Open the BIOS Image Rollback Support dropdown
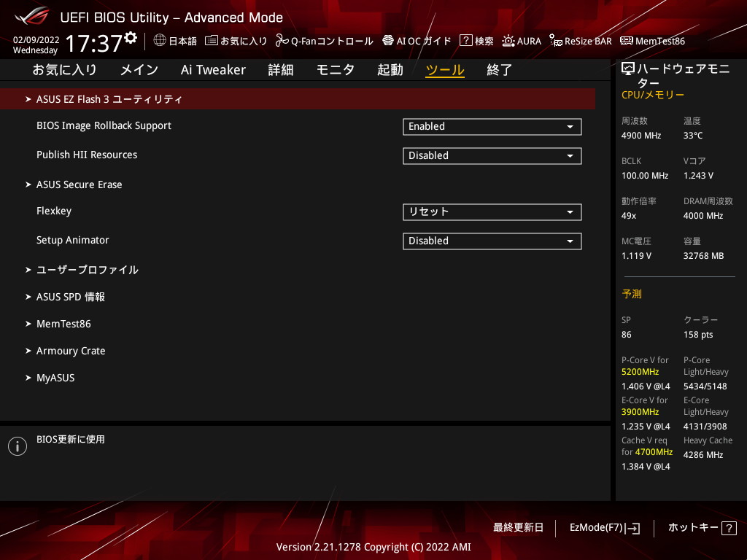 click(492, 127)
